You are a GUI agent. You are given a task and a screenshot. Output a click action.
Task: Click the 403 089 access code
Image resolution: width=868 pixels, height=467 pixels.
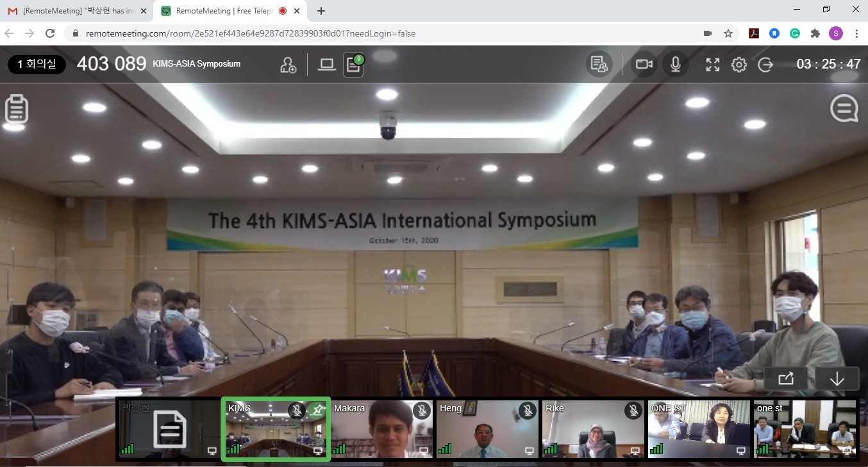(x=112, y=63)
